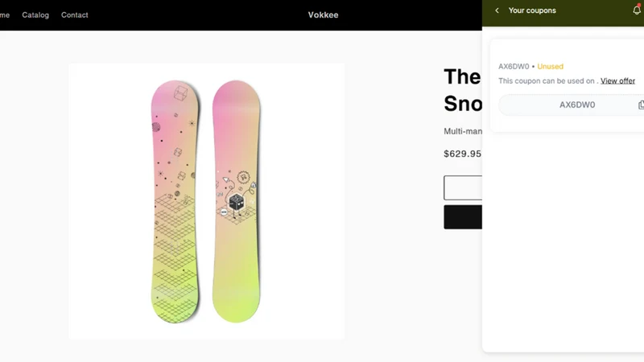Open the notifications bell icon
This screenshot has height=362, width=644.
[637, 10]
